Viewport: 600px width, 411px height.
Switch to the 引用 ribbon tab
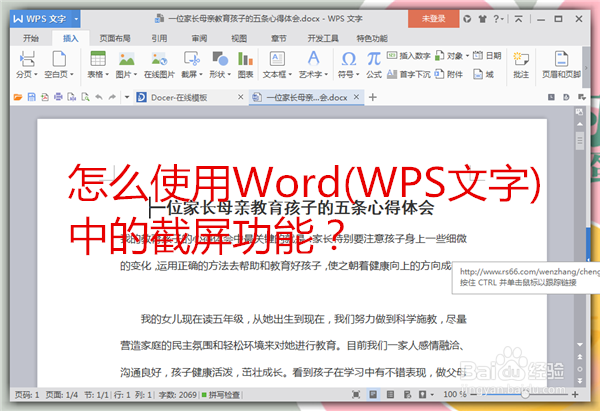[159, 38]
